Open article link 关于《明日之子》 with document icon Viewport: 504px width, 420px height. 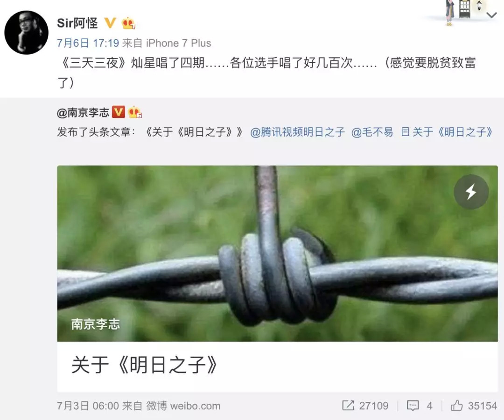coord(447,132)
